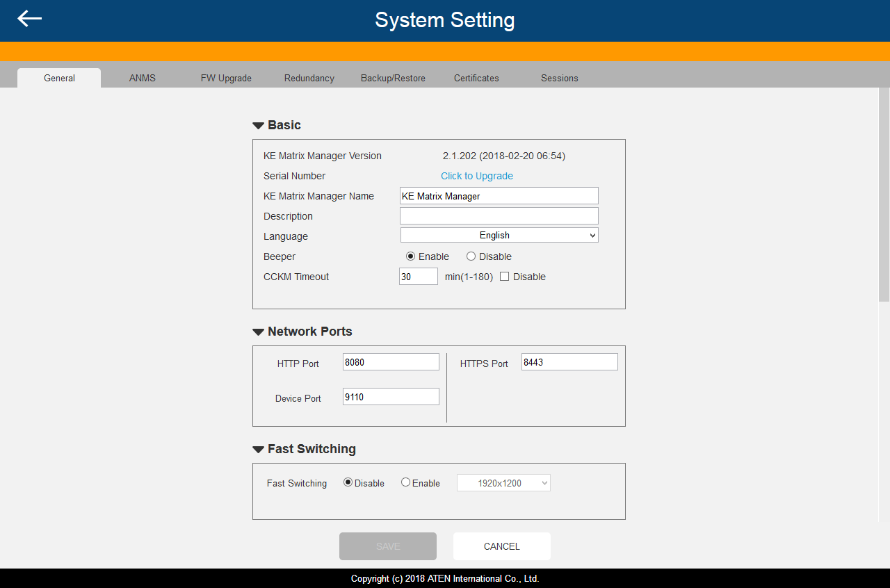Click the Click to Upgrade link

coord(477,176)
